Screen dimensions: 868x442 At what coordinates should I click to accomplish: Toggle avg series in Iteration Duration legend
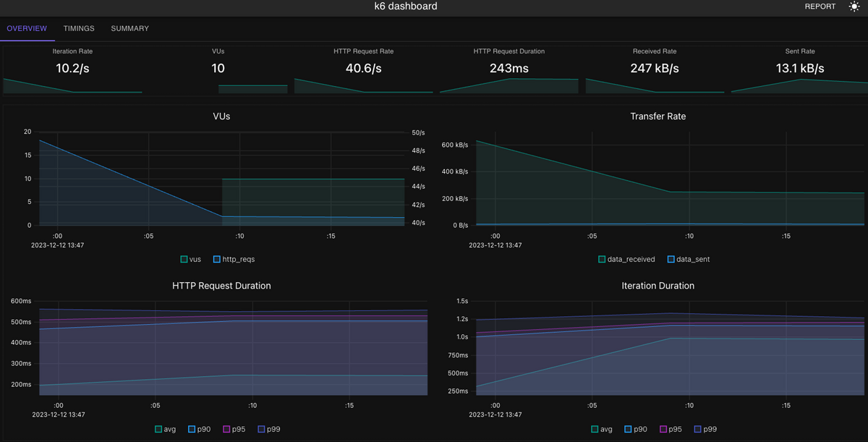[x=603, y=429]
